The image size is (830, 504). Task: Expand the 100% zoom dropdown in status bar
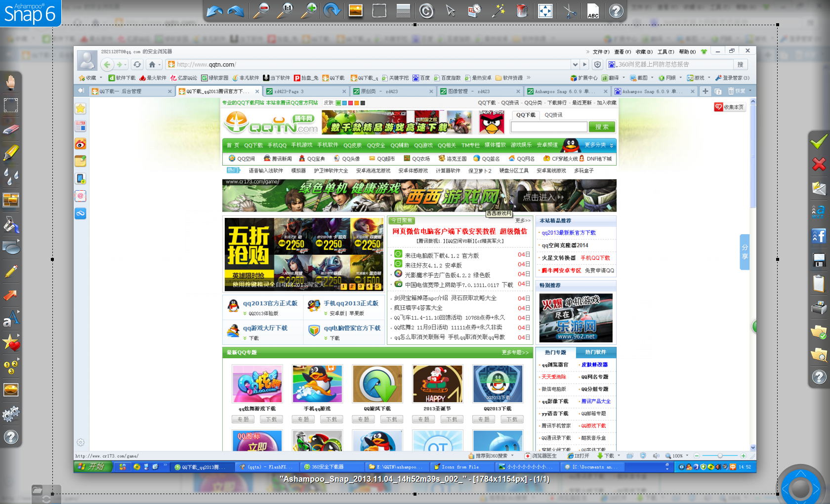pos(687,456)
